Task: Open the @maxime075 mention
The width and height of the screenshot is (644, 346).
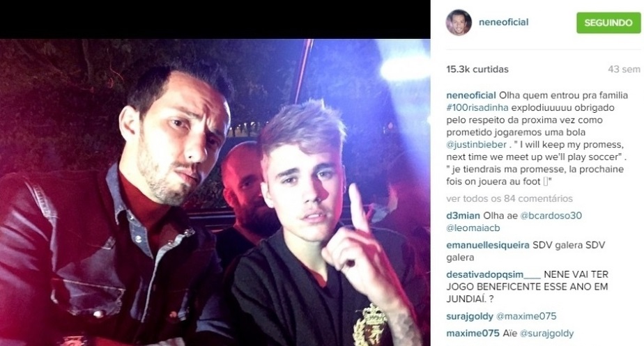Action: [x=526, y=317]
